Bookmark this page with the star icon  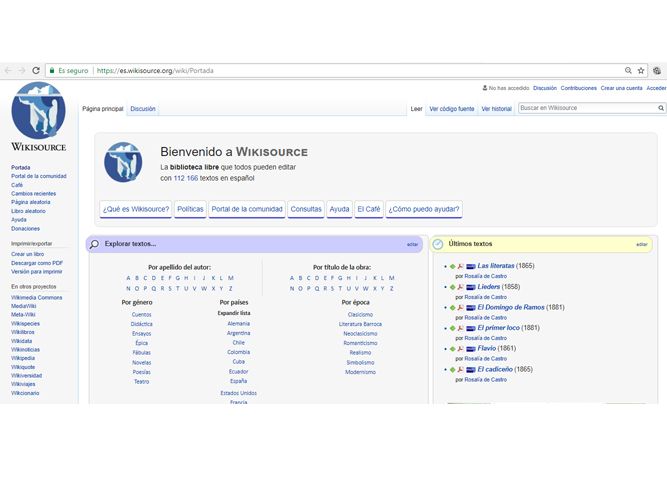click(641, 71)
